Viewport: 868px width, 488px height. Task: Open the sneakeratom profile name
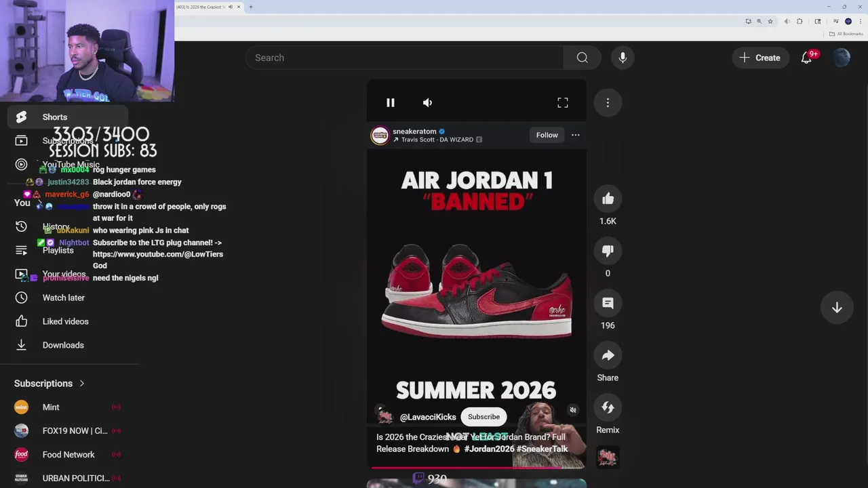tap(414, 131)
